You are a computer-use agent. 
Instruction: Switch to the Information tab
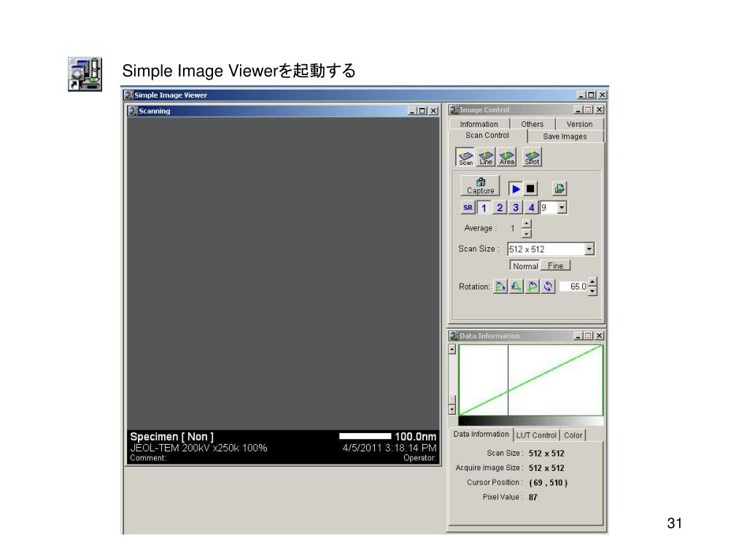(x=479, y=124)
